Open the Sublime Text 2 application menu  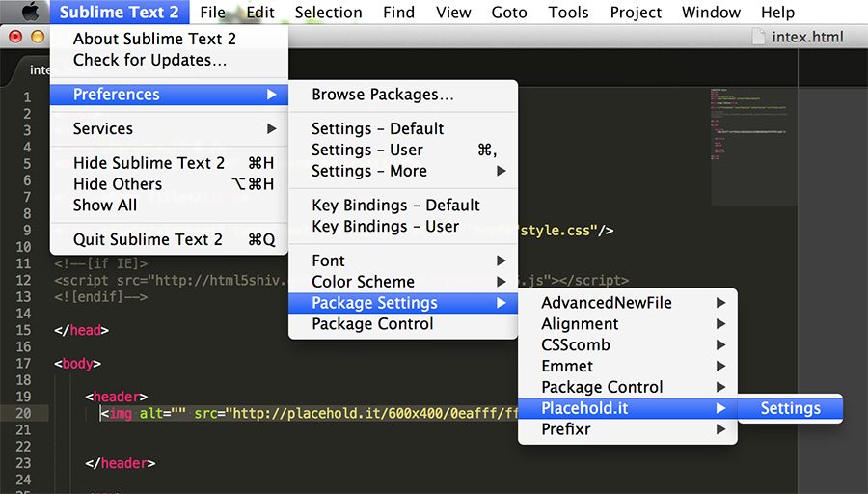pos(119,12)
